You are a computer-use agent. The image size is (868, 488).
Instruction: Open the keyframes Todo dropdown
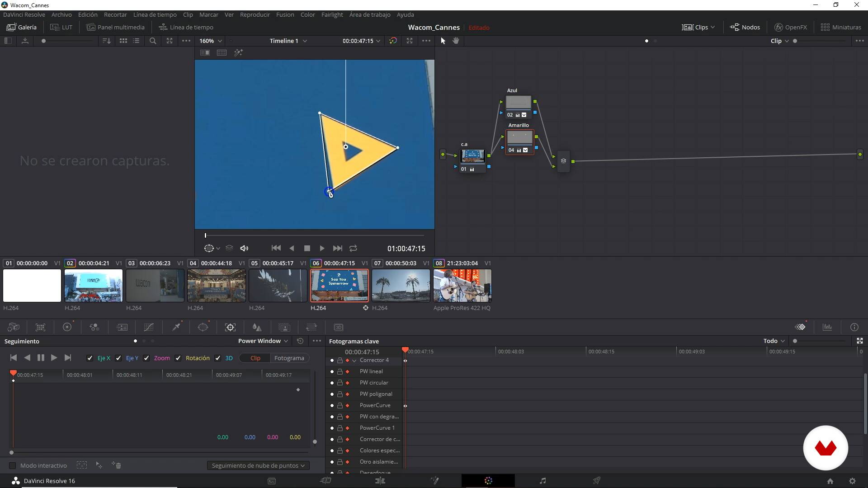click(774, 341)
